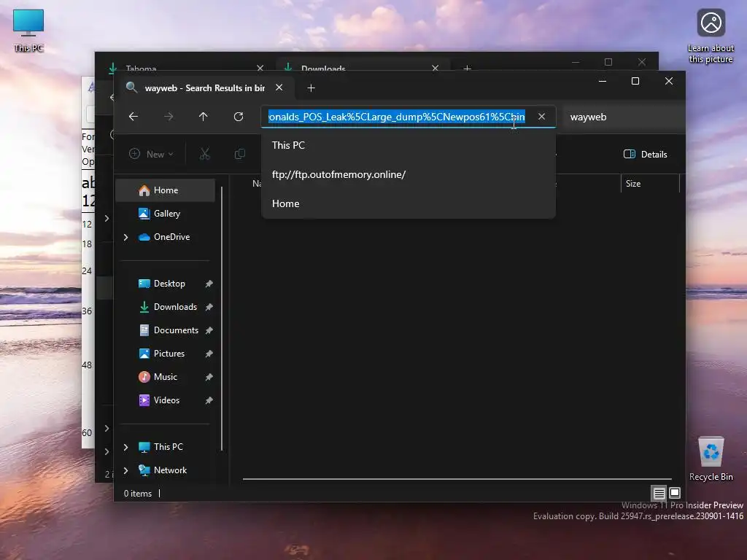
Task: Clear the address bar with the X
Action: pos(542,117)
